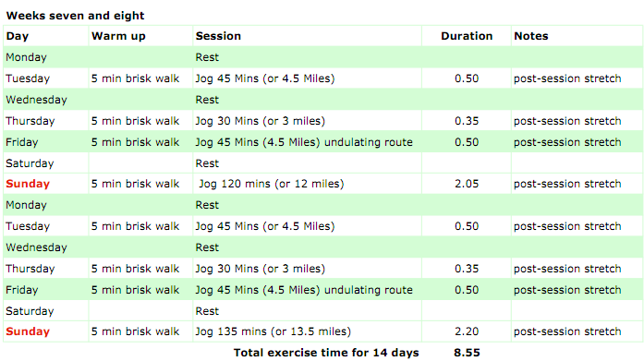Click the 'Weeks seven and eight' heading

tap(75, 16)
